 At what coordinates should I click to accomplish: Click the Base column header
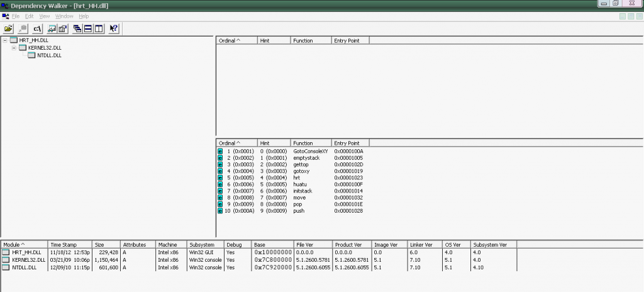(x=272, y=245)
